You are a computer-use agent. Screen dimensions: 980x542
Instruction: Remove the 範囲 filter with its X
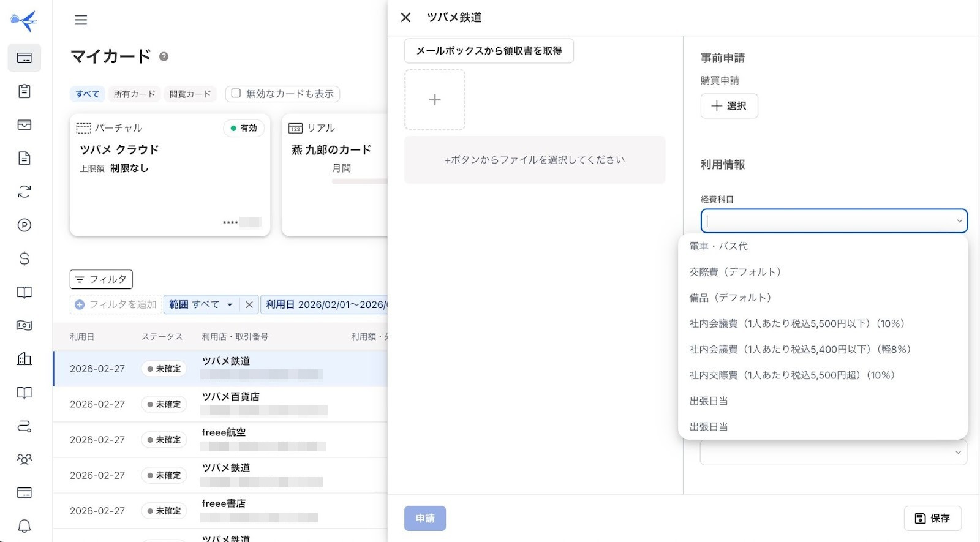coord(249,304)
